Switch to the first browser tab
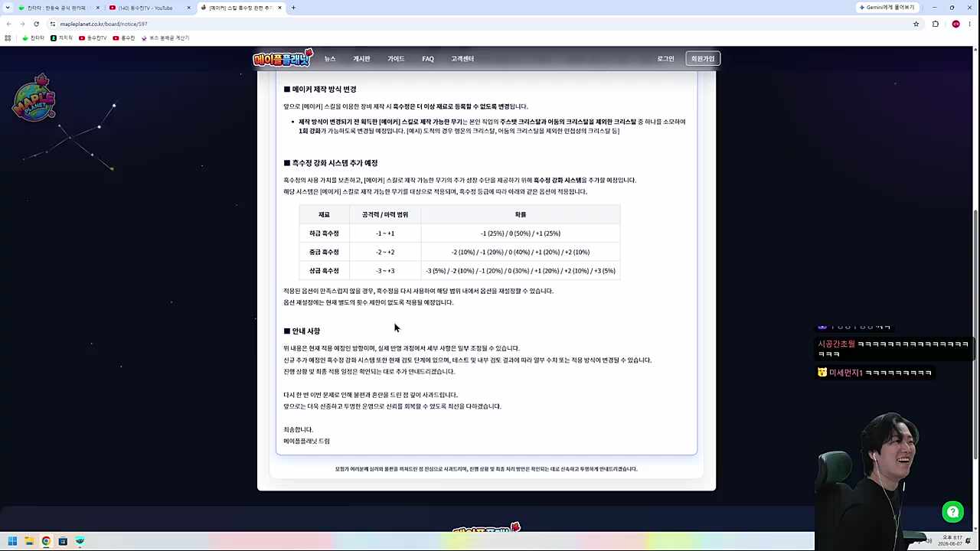 (x=59, y=8)
